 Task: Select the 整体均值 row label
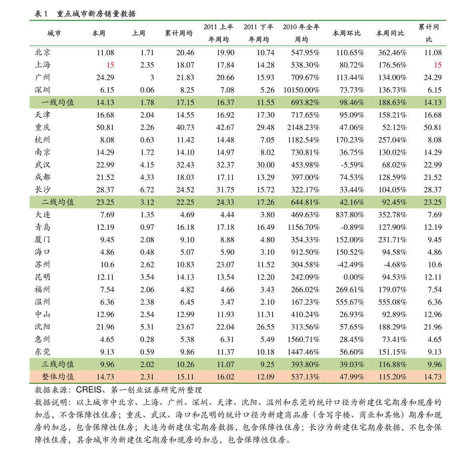click(58, 377)
